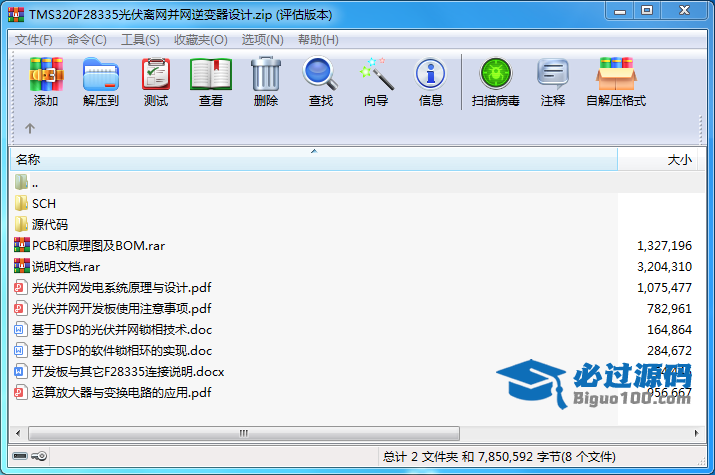The image size is (715, 475).
Task: Click PDF icon of 光伏并网开发板使用注意事项.pdf
Action: 20,308
